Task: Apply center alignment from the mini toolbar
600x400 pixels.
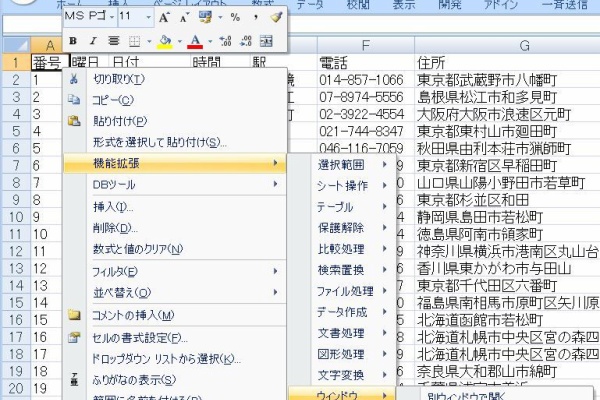Action: coord(113,41)
